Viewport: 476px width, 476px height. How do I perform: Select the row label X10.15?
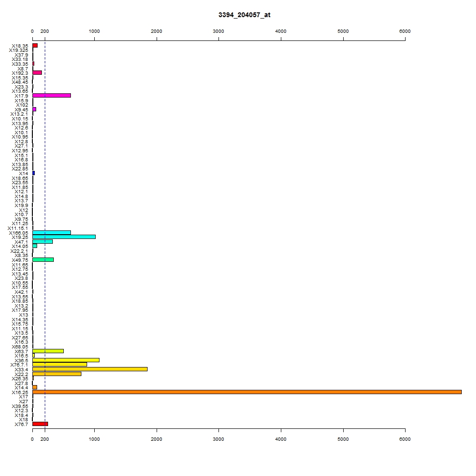[x=20, y=119]
